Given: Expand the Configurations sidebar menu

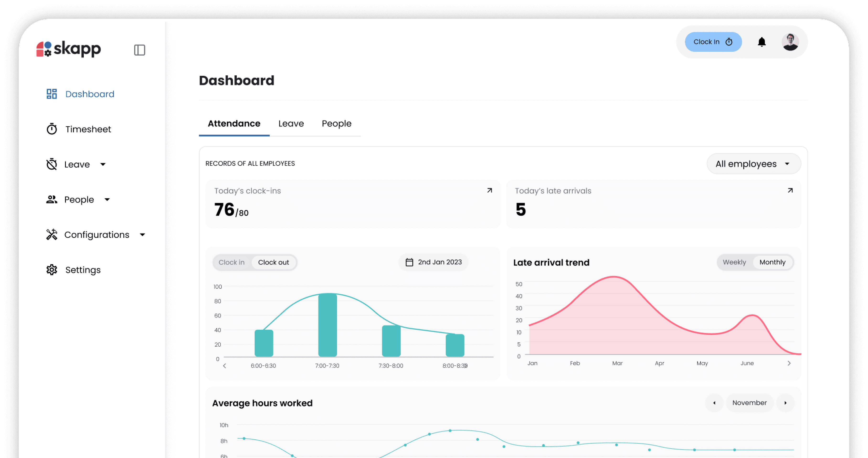Looking at the screenshot, I should [x=142, y=235].
